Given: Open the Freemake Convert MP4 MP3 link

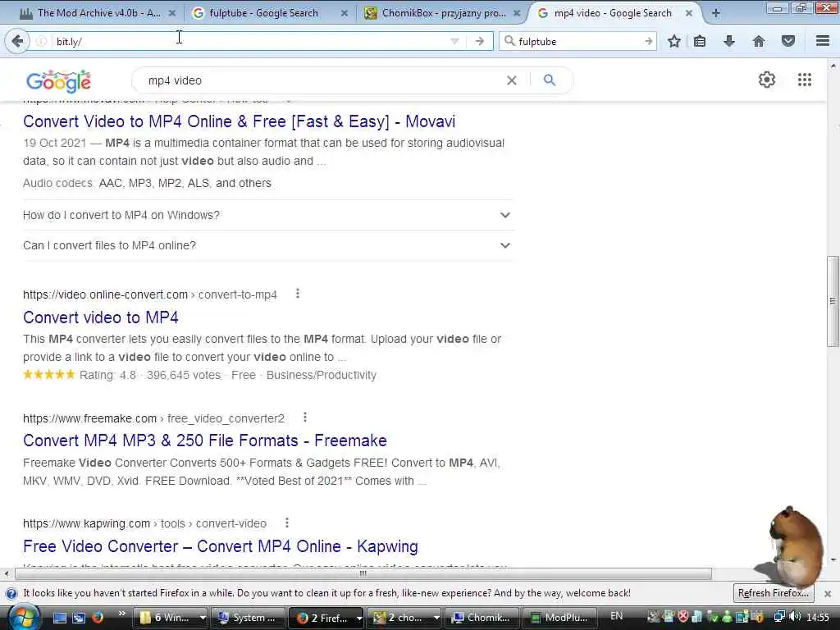Looking at the screenshot, I should coord(204,441).
